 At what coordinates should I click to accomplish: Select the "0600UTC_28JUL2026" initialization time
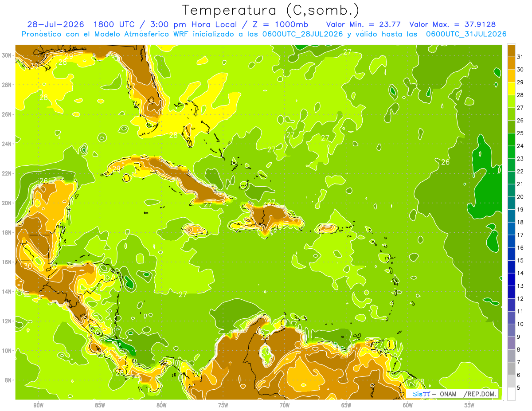pyautogui.click(x=302, y=34)
